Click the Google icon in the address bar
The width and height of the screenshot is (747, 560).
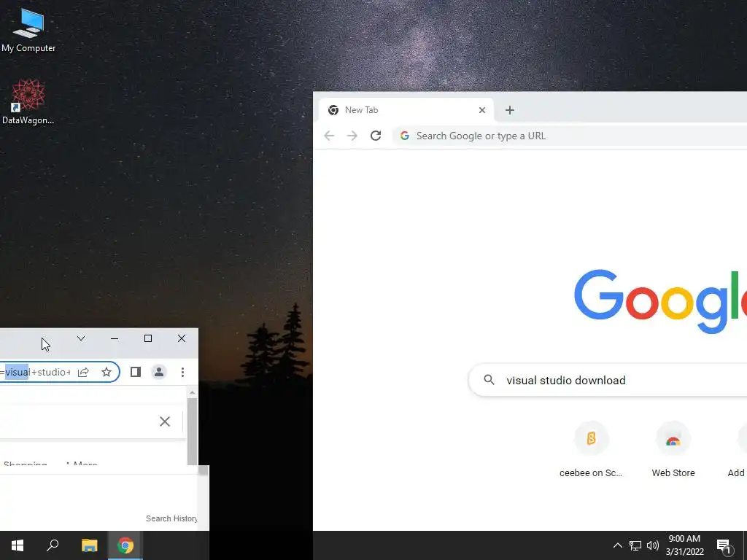[x=404, y=136]
